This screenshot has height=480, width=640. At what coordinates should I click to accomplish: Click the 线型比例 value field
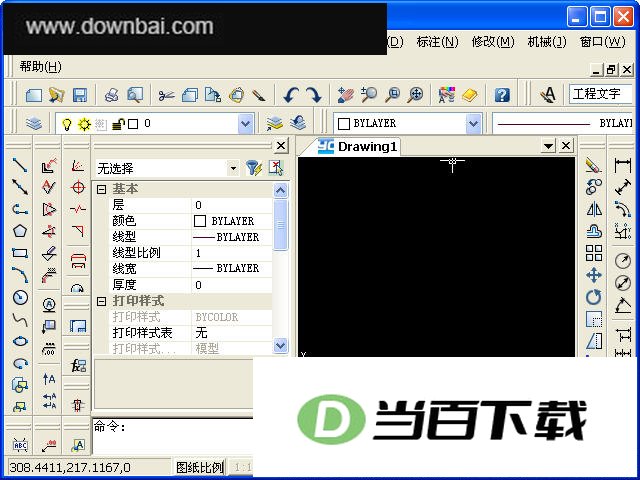coord(232,253)
